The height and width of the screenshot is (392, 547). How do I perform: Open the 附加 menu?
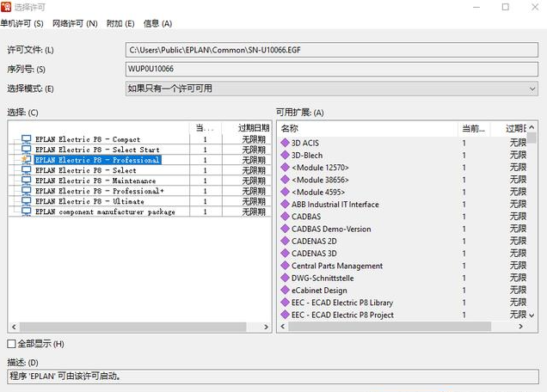[x=120, y=23]
